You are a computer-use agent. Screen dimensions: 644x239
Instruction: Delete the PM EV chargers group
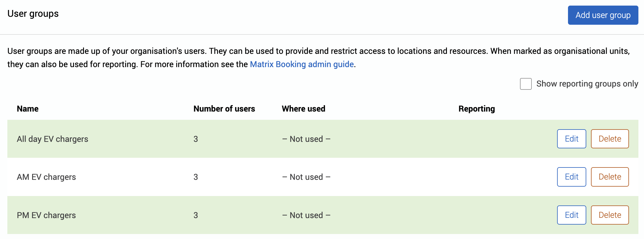pyautogui.click(x=610, y=215)
